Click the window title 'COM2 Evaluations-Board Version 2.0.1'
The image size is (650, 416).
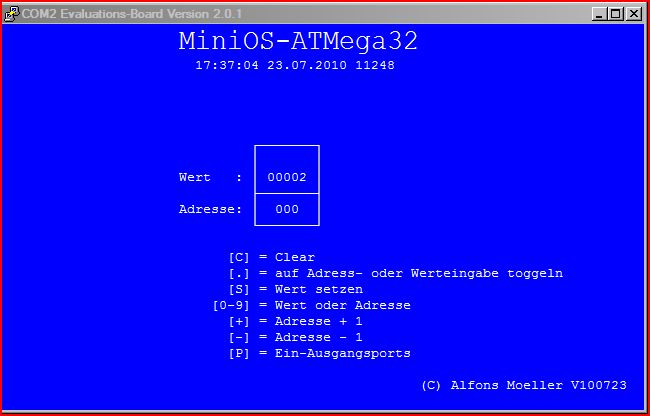tap(132, 14)
